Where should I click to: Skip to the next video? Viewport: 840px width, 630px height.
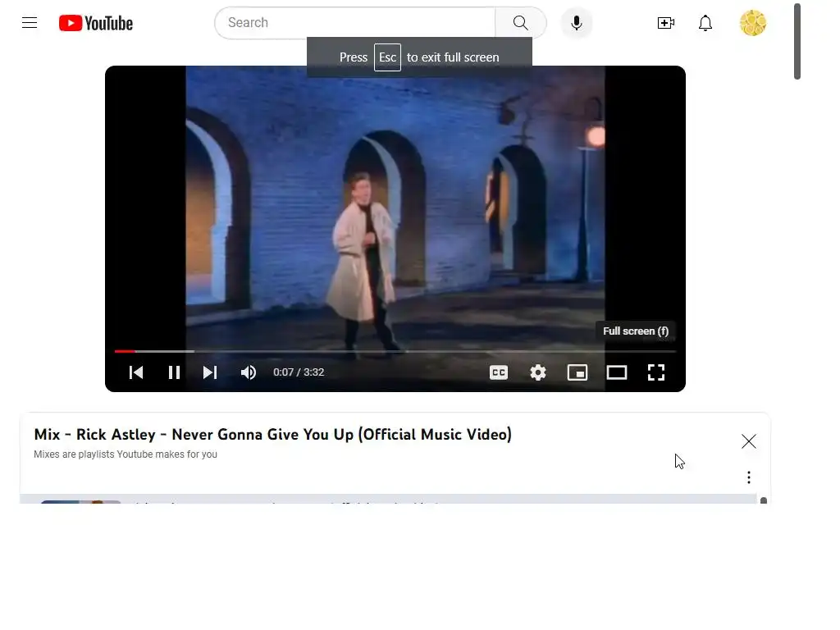click(x=210, y=372)
